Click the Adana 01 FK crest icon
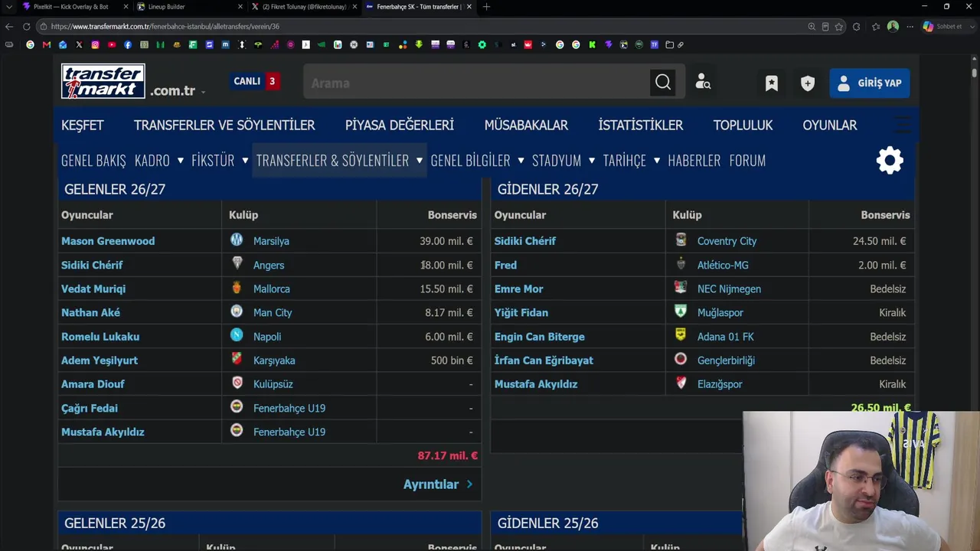Screen dimensions: 980x551 pos(681,335)
